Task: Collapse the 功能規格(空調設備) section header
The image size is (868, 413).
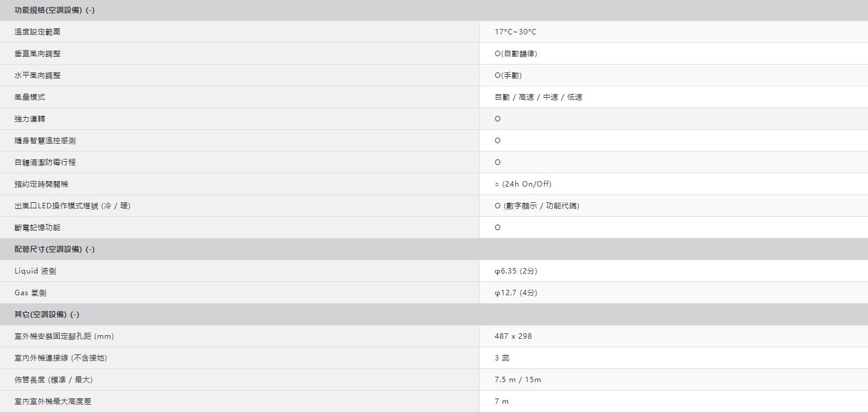Action: click(x=54, y=10)
